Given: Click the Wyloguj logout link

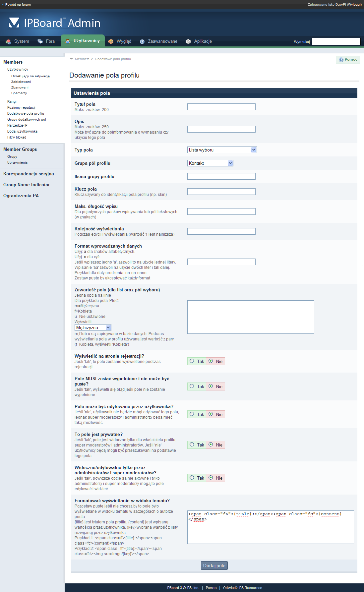Looking at the screenshot, I should tap(354, 5).
